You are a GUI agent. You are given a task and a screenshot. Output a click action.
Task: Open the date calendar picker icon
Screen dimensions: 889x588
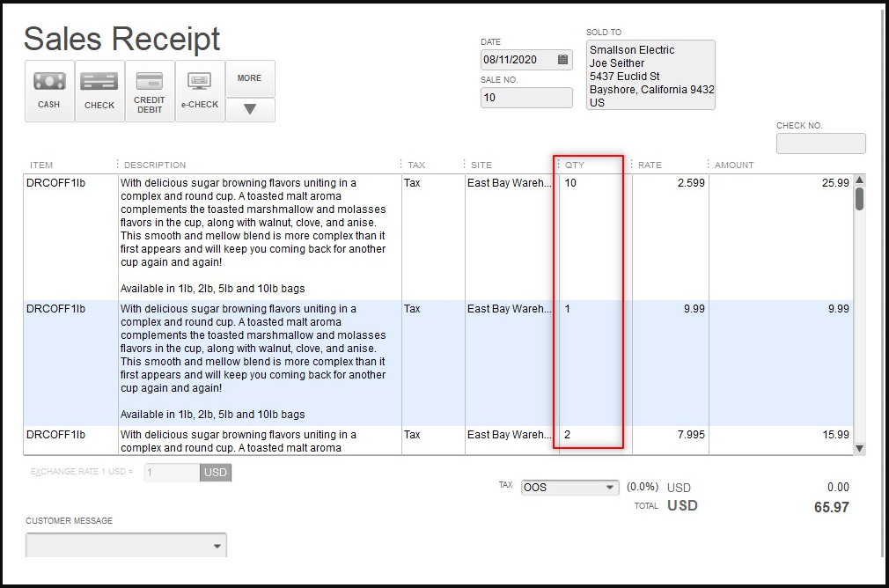click(x=562, y=60)
